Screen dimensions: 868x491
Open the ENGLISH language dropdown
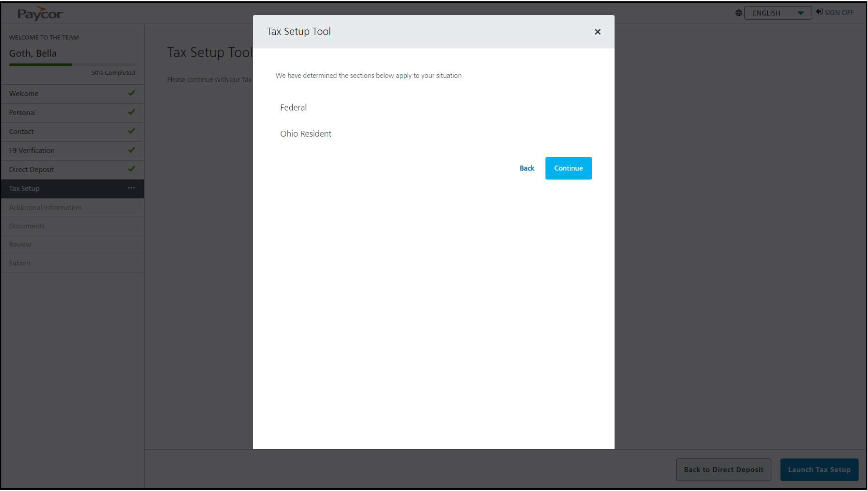[777, 13]
